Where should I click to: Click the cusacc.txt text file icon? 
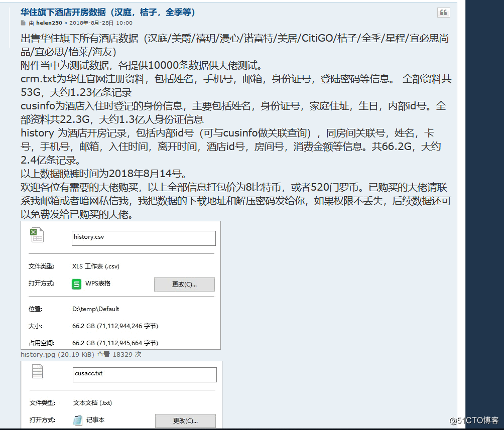[x=37, y=371]
